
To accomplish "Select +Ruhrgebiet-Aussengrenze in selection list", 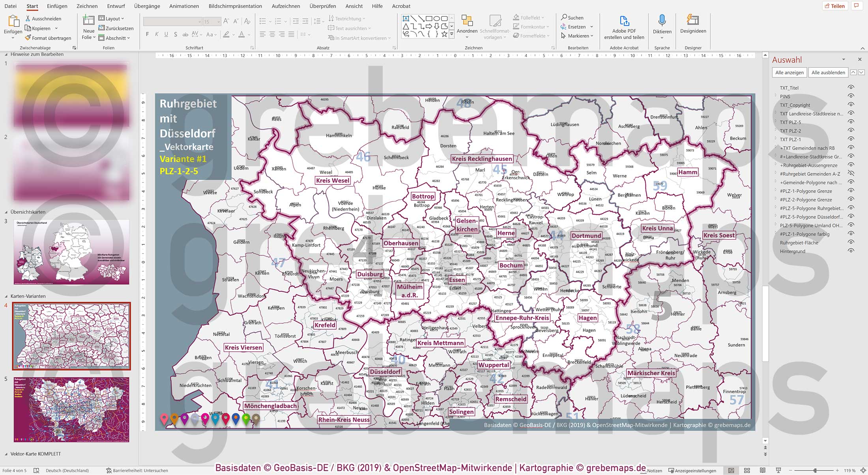I will (x=808, y=165).
